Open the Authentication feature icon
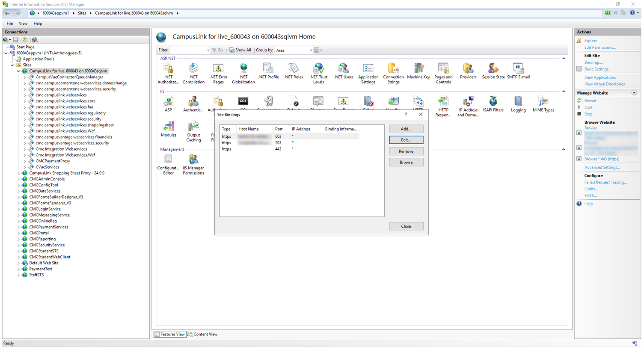 pyautogui.click(x=193, y=104)
